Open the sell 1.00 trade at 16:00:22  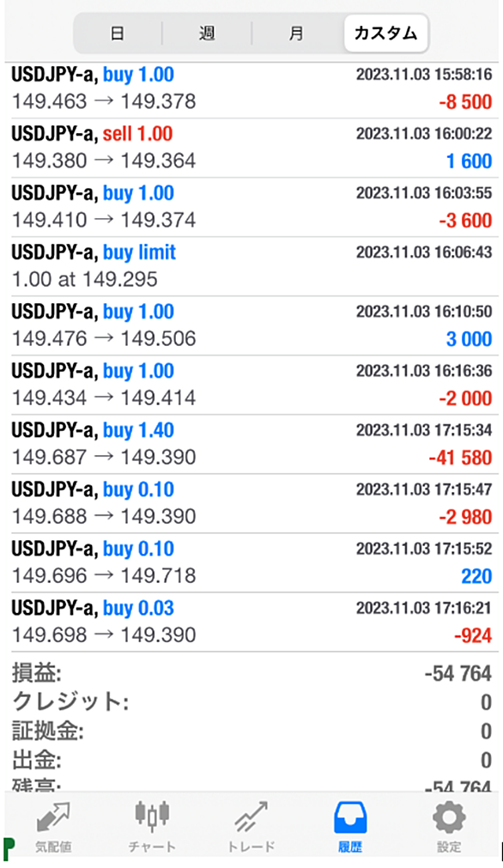(251, 148)
